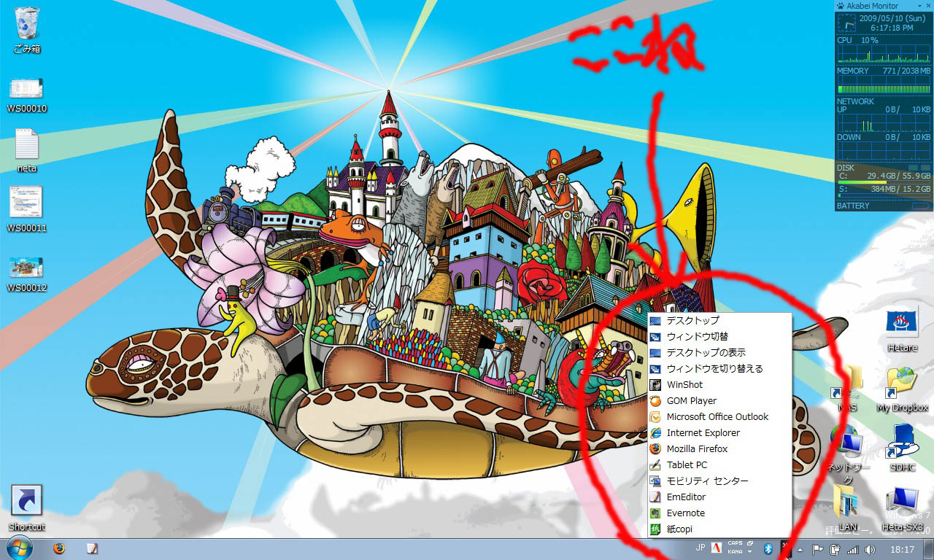This screenshot has width=934, height=560.
Task: Click the Bluetooth icon in the taskbar
Action: point(768,548)
